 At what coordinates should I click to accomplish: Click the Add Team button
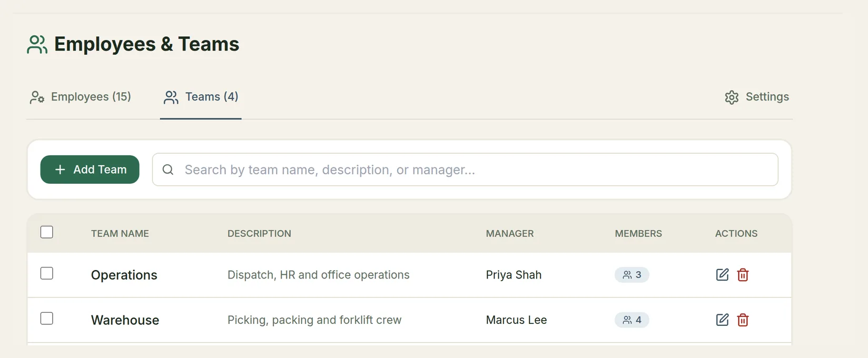click(x=90, y=170)
